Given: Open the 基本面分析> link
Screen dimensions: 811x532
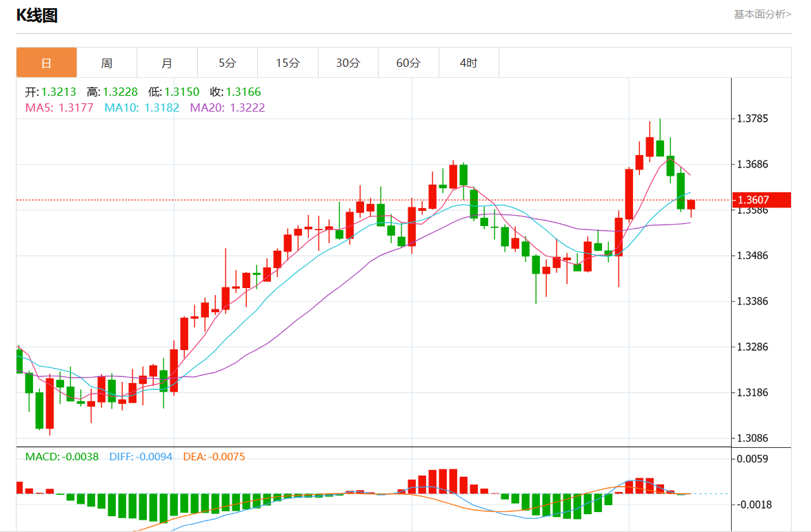Looking at the screenshot, I should [763, 14].
